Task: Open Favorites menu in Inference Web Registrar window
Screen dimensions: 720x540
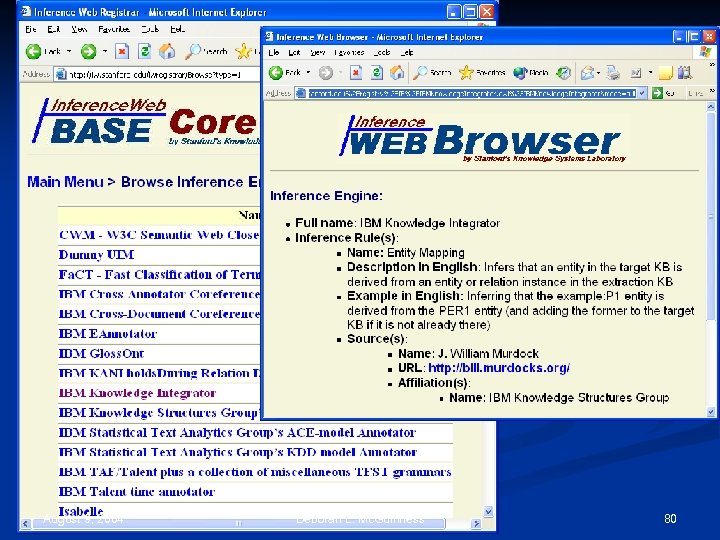Action: point(114,29)
